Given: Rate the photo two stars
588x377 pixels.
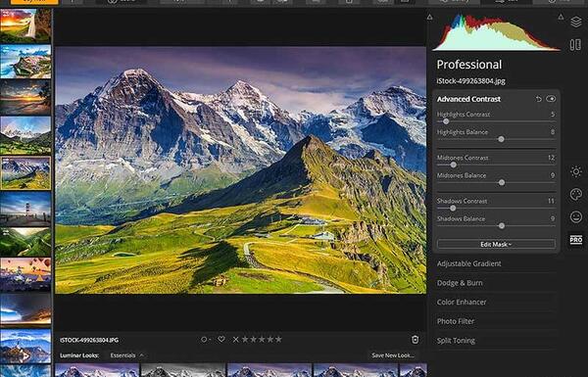Looking at the screenshot, I should click(254, 339).
